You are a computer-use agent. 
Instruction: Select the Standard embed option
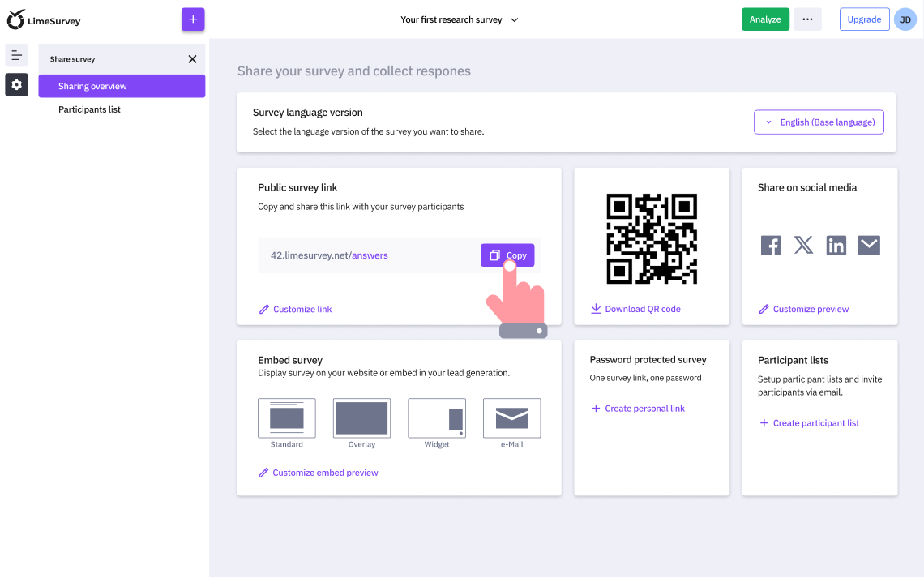pos(286,417)
